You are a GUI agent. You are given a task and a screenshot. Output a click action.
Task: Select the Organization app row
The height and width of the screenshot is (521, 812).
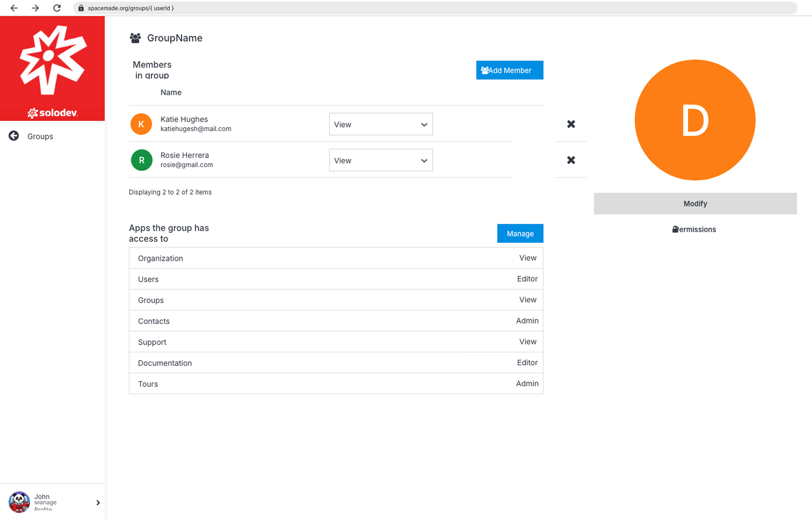[336, 258]
